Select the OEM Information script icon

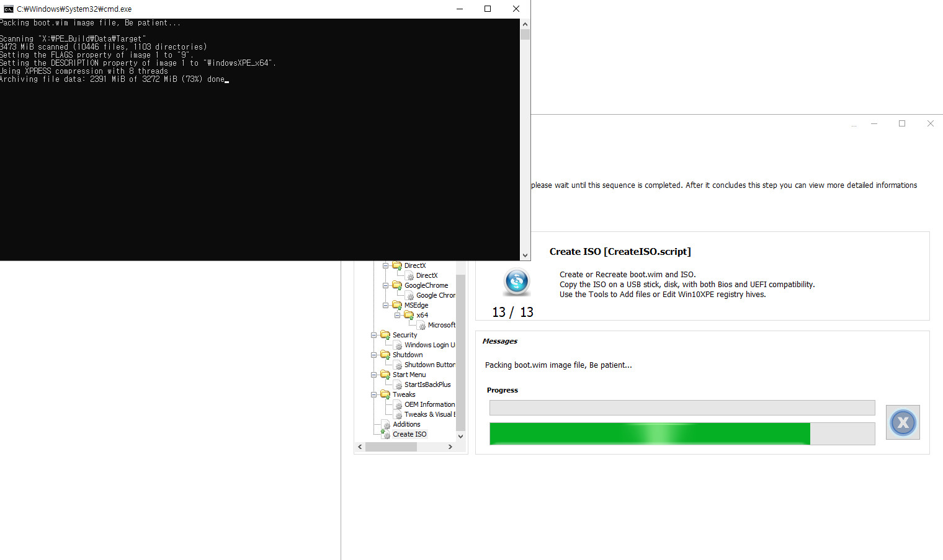click(398, 405)
